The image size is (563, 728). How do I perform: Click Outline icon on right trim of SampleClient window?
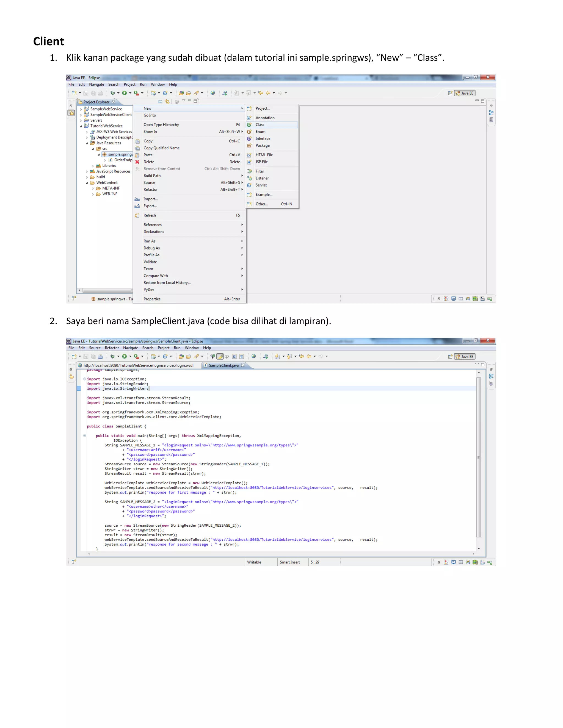click(x=491, y=376)
